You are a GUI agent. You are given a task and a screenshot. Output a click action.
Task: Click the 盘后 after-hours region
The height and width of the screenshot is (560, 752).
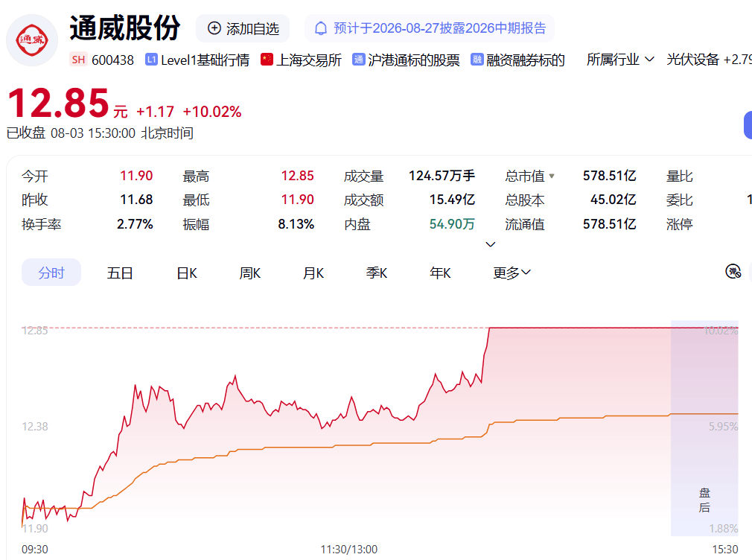pyautogui.click(x=704, y=428)
